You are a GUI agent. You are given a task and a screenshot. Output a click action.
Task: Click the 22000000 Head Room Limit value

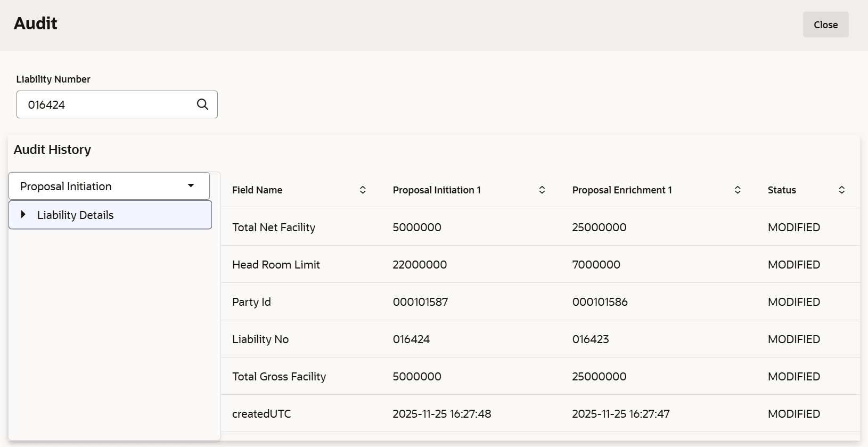tap(420, 265)
